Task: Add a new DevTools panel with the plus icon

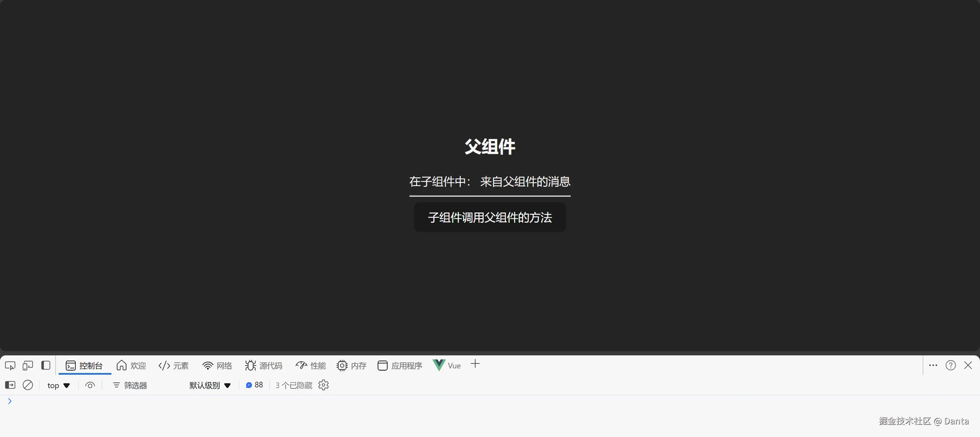Action: (475, 365)
